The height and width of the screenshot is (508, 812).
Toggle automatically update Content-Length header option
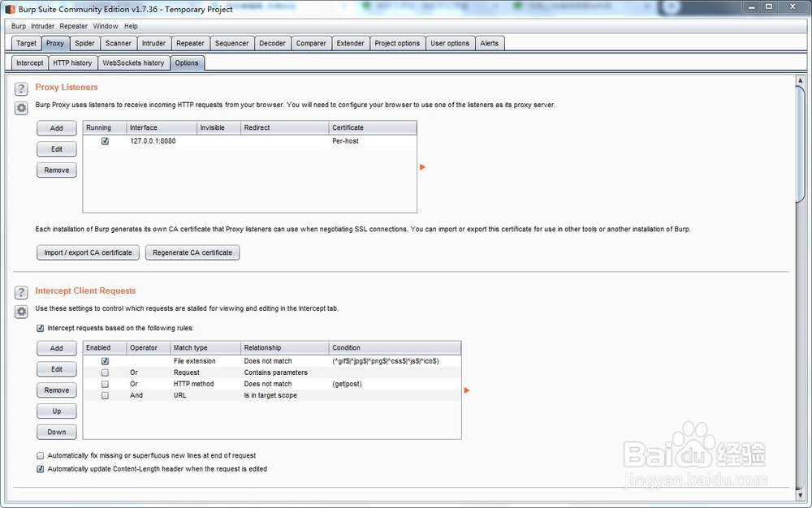click(41, 469)
